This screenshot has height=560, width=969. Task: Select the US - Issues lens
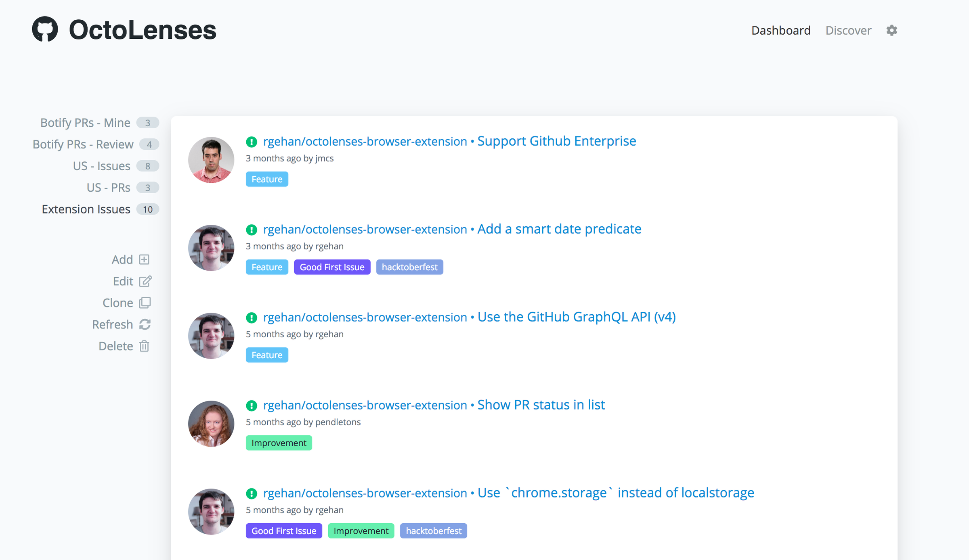click(102, 166)
